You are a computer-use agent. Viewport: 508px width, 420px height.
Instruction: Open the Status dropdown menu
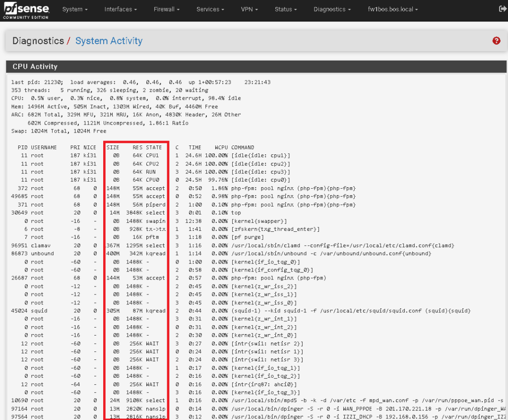pos(286,9)
